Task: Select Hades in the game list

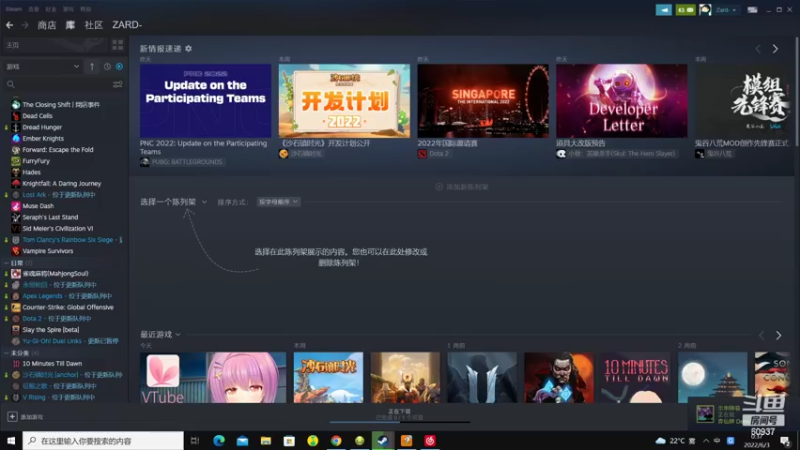Action: (31, 172)
